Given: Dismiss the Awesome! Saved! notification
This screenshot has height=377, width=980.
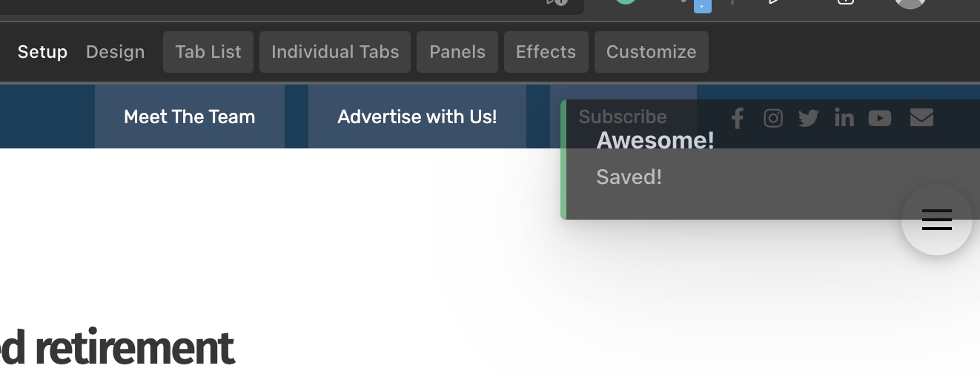Looking at the screenshot, I should (x=770, y=160).
